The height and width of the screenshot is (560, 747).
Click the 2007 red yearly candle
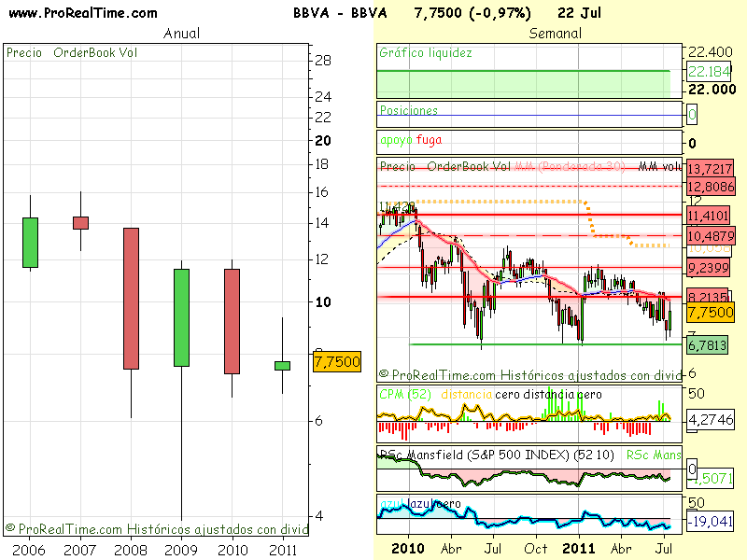[80, 223]
